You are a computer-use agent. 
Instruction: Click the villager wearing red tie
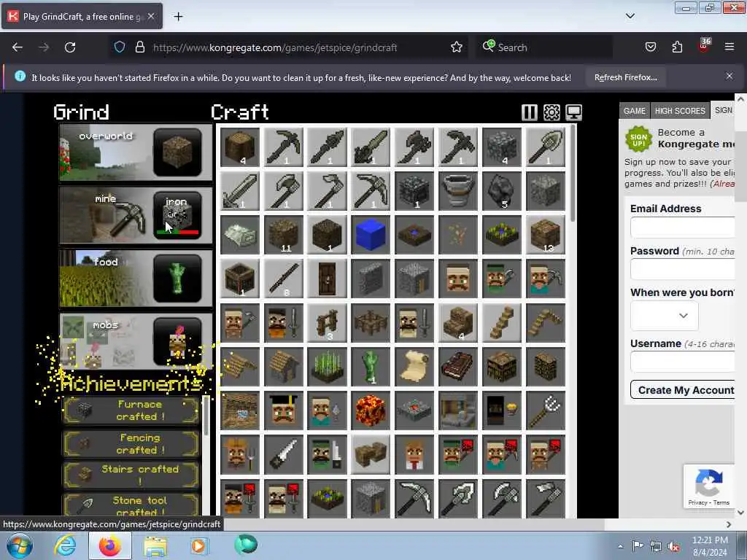pyautogui.click(x=415, y=454)
